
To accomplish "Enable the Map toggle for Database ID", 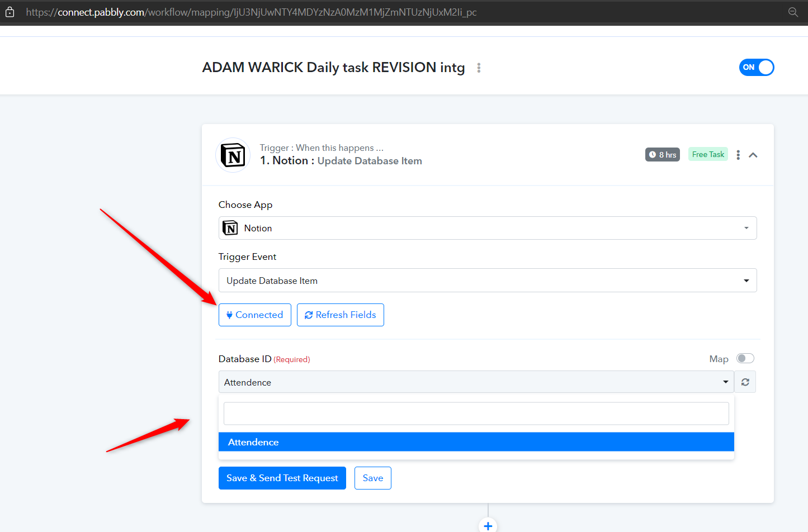I will pyautogui.click(x=745, y=358).
